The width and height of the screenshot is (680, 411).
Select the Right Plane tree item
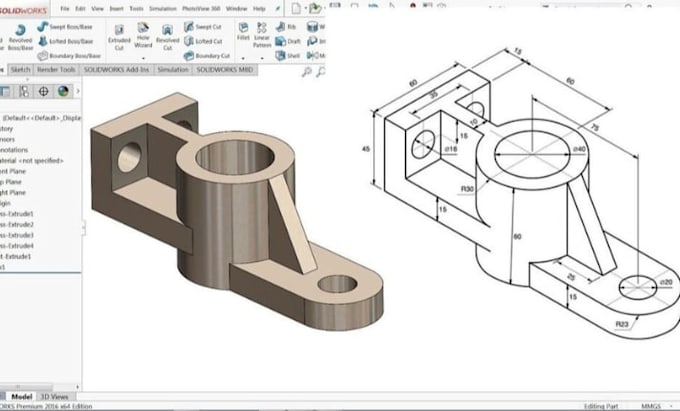[x=13, y=192]
